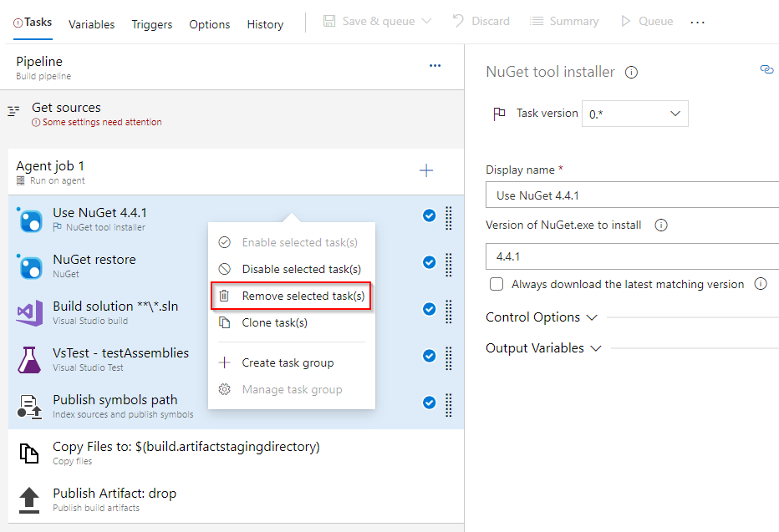Check Always download the latest matching version
The width and height of the screenshot is (779, 532).
pos(496,284)
